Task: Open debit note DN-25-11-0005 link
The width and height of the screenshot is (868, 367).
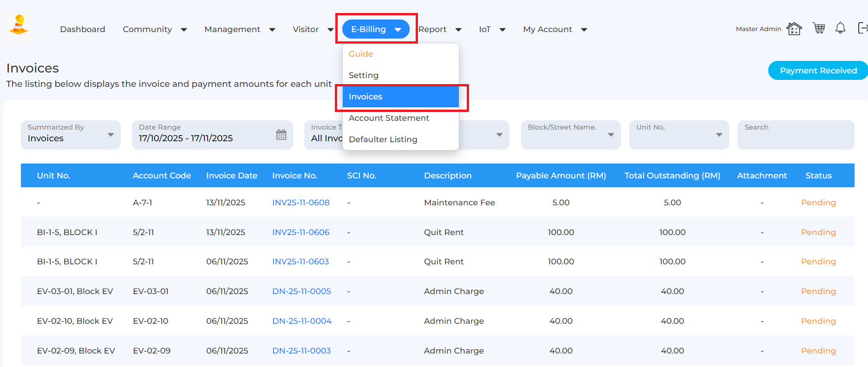Action: (x=301, y=291)
